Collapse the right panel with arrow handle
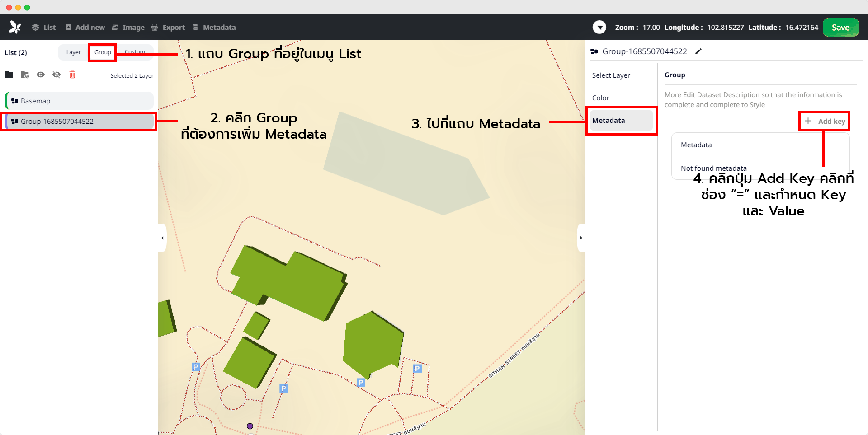The width and height of the screenshot is (868, 435). point(581,238)
